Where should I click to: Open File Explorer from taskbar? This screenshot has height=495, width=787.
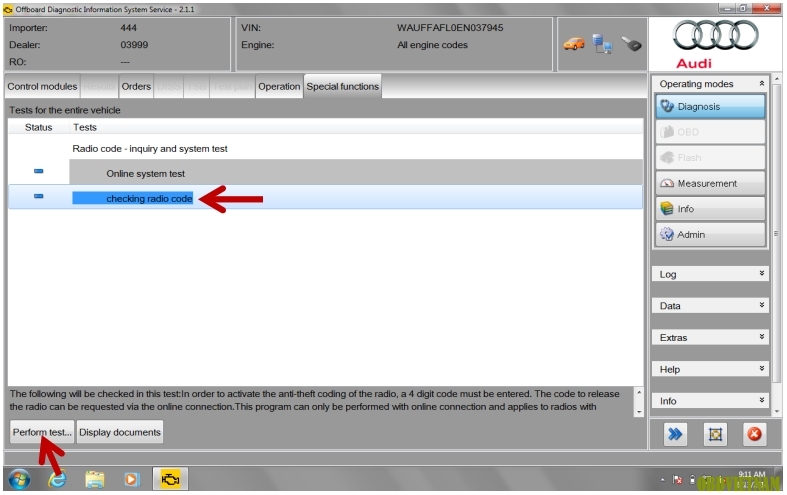94,479
